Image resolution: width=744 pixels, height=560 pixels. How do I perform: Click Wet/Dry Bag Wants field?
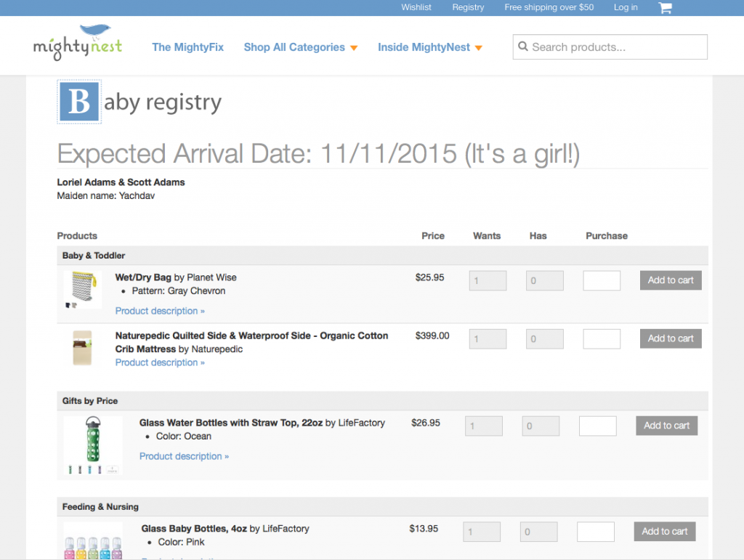[x=488, y=280]
